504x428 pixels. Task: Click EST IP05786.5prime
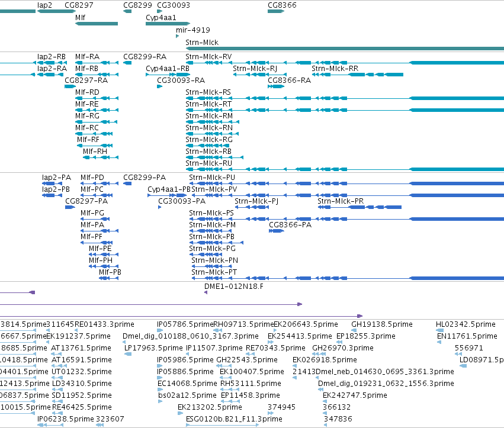(x=185, y=324)
